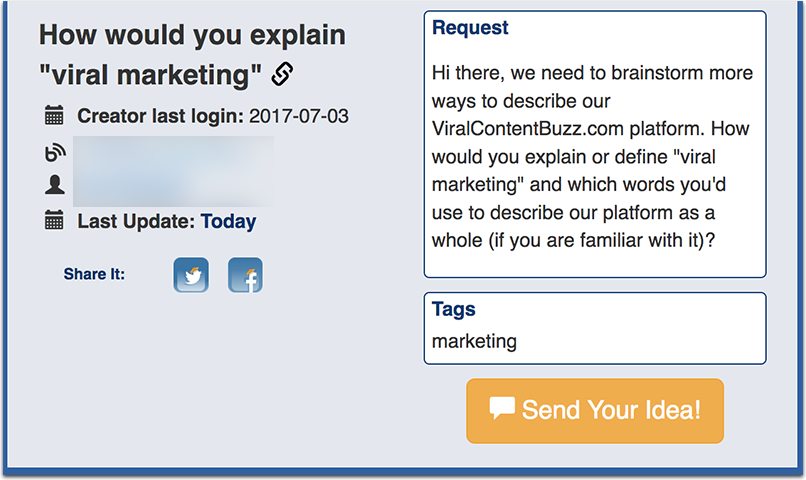The image size is (806, 480).
Task: Click the blurred creator name area
Action: [173, 171]
